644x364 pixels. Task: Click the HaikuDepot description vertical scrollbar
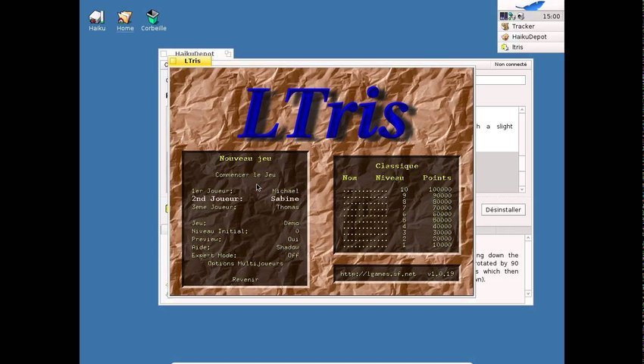point(528,265)
